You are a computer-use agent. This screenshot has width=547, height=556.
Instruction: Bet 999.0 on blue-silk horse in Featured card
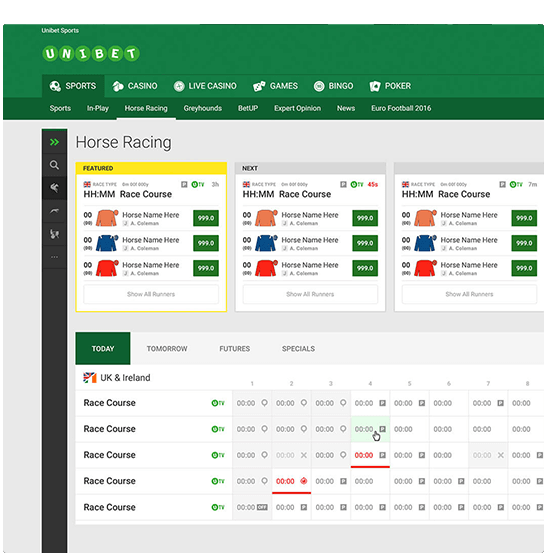(206, 243)
